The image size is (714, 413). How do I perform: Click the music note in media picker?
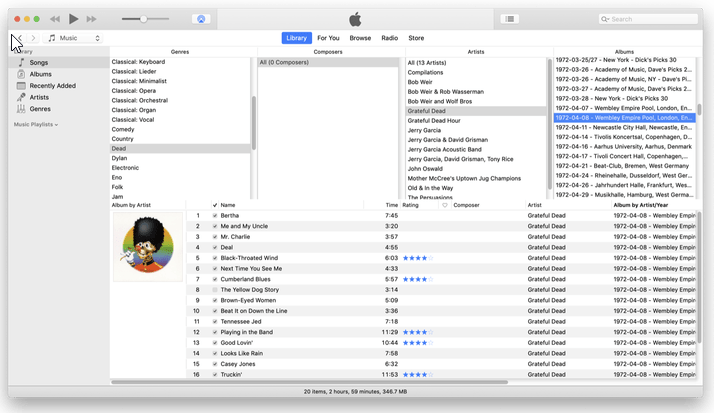click(x=51, y=38)
